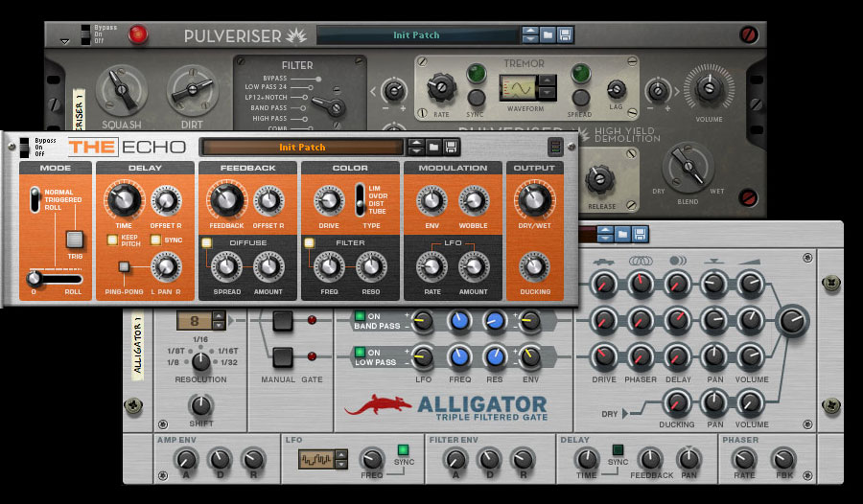The height and width of the screenshot is (504, 863).
Task: Toggle Sync in the Echo Delay section
Action: coord(155,240)
